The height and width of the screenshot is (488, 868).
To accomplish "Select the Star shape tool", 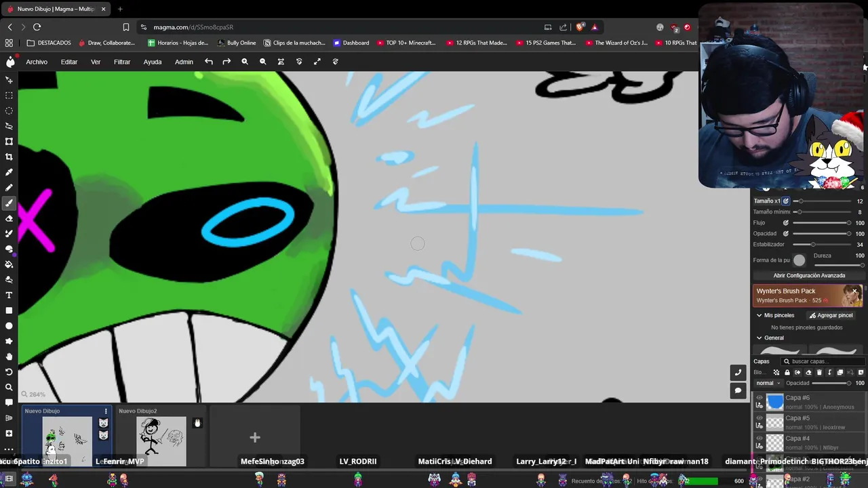I will [x=9, y=341].
